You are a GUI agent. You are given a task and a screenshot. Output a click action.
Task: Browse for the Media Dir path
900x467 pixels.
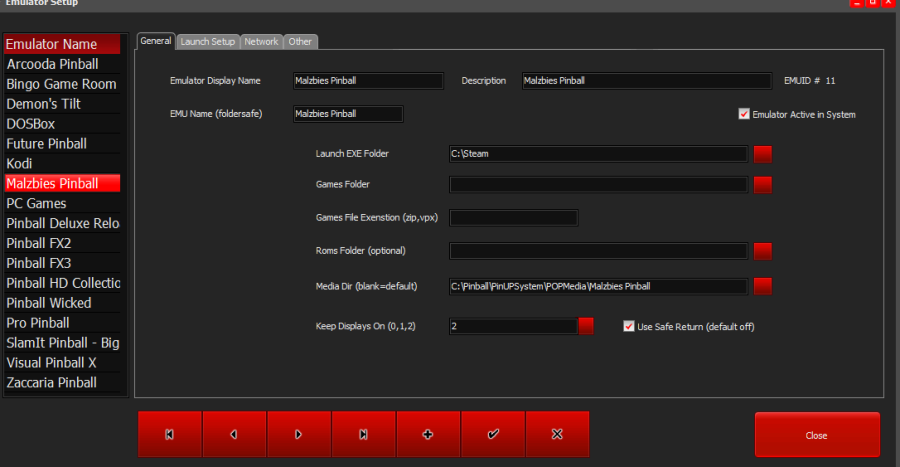[x=763, y=287]
